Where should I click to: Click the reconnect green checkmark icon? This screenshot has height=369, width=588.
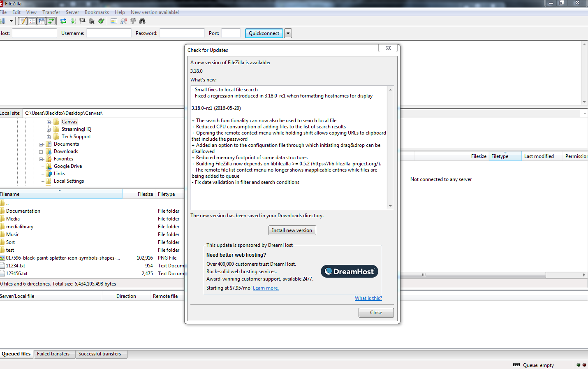point(101,21)
